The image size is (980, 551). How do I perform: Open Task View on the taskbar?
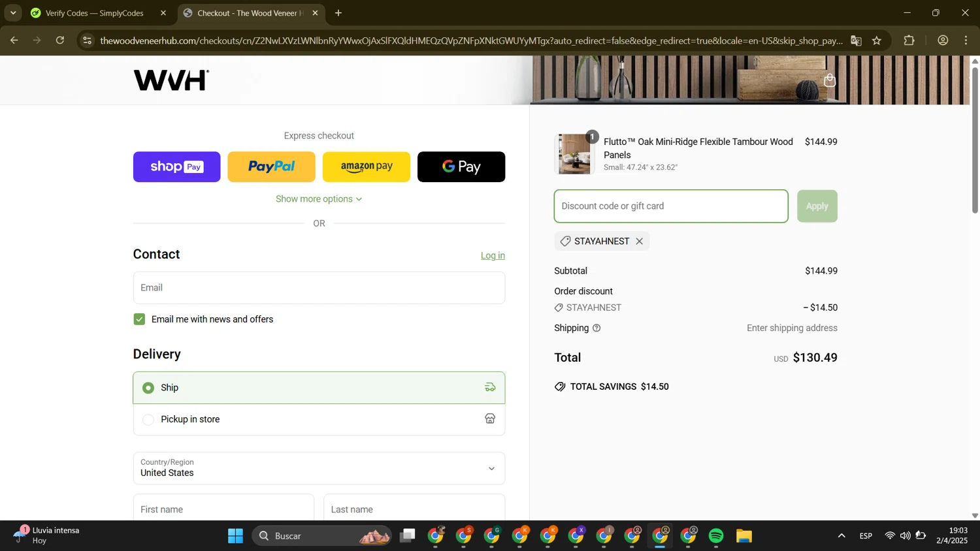pos(408,536)
